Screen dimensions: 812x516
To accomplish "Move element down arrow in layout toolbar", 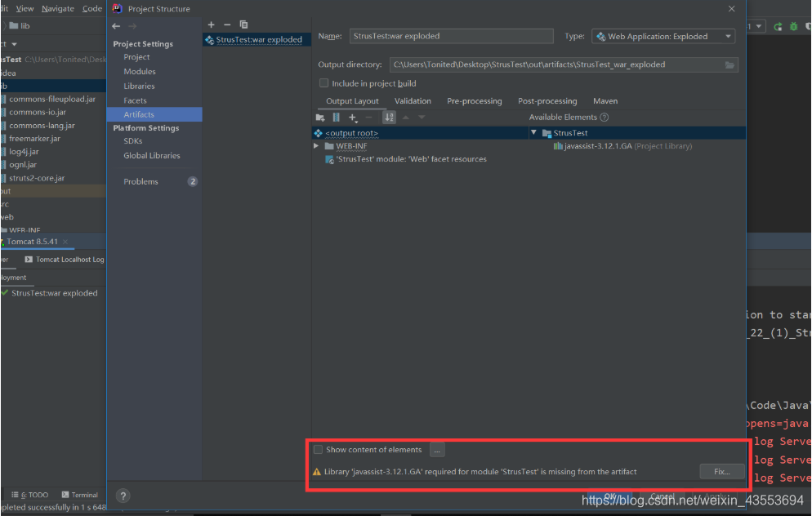I will pos(422,118).
